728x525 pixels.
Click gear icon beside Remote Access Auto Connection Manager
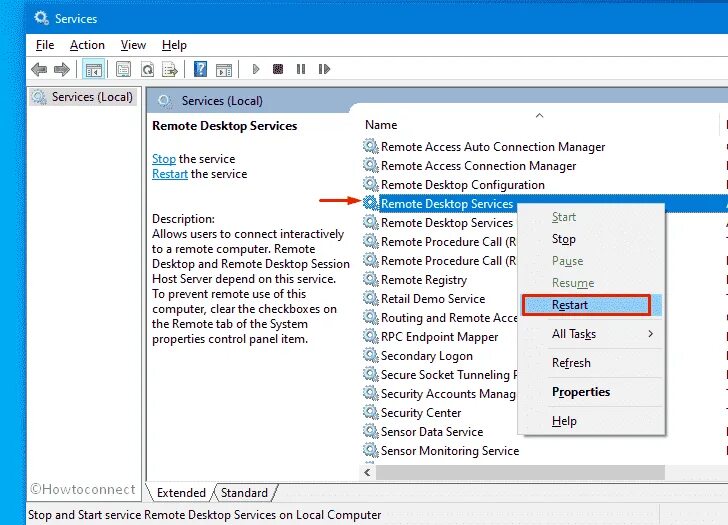pyautogui.click(x=370, y=146)
